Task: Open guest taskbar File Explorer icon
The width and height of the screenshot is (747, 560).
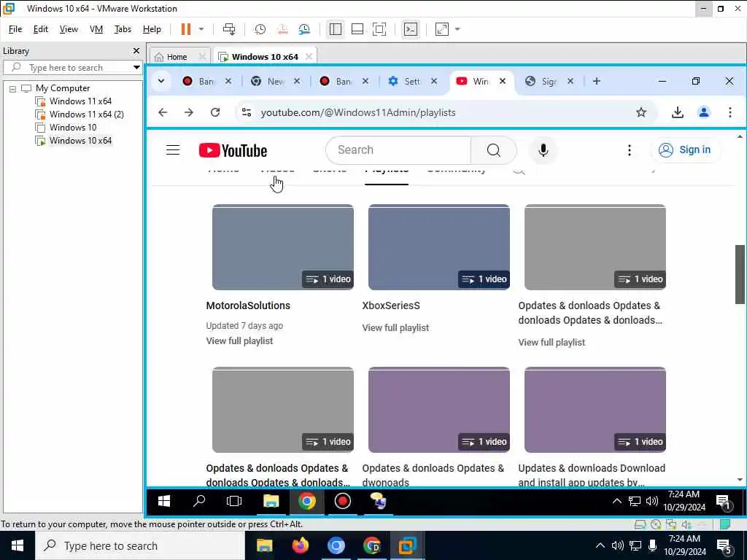Action: point(271,501)
